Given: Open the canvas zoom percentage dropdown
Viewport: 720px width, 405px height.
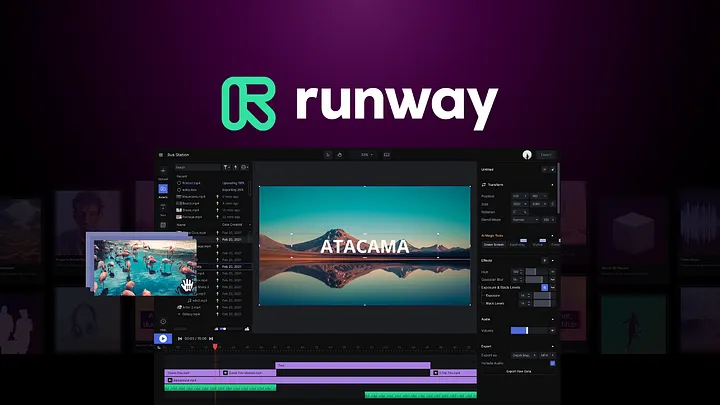Looking at the screenshot, I should click(x=366, y=155).
